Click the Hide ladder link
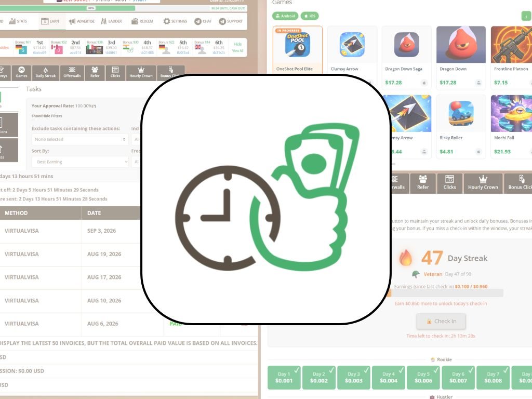Screen dimensions: 532x399 pos(237,44)
